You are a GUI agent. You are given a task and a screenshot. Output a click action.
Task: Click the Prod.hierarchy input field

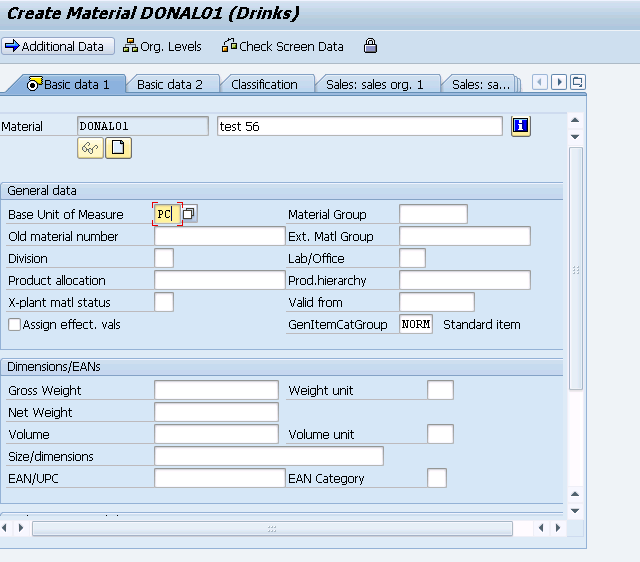(465, 280)
